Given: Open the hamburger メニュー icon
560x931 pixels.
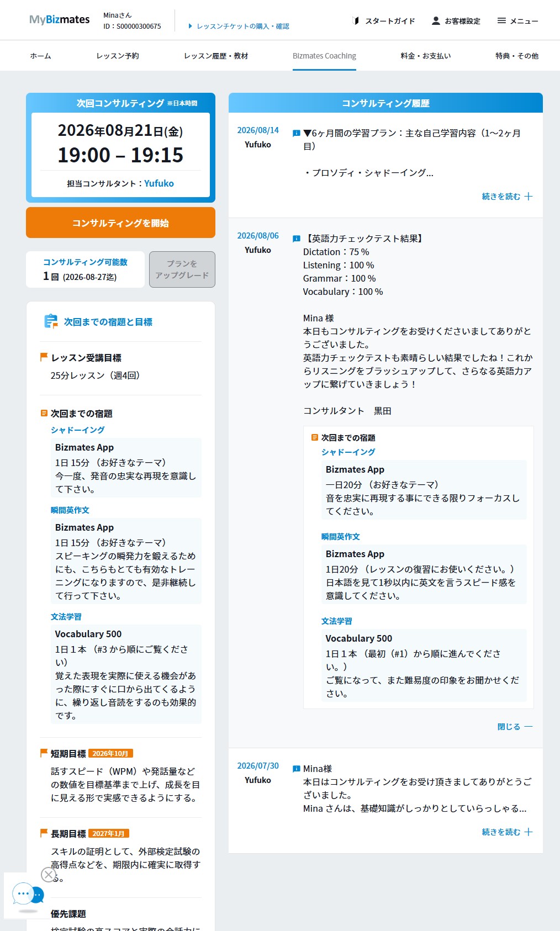Looking at the screenshot, I should point(501,21).
